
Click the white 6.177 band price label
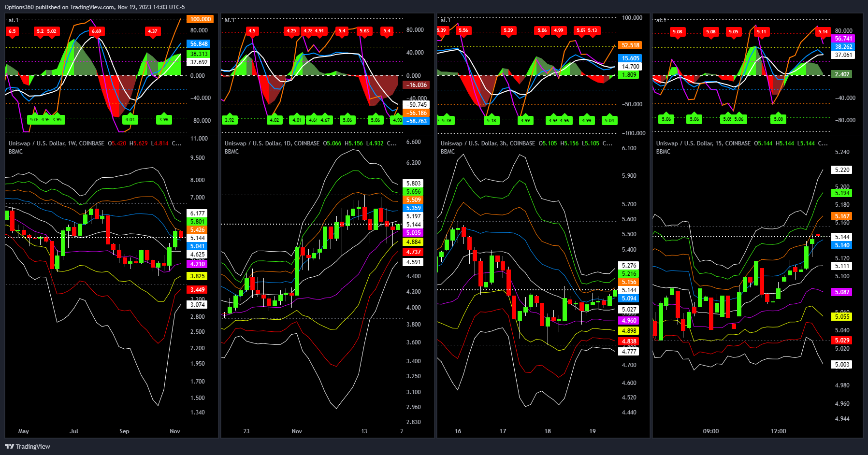coord(197,213)
